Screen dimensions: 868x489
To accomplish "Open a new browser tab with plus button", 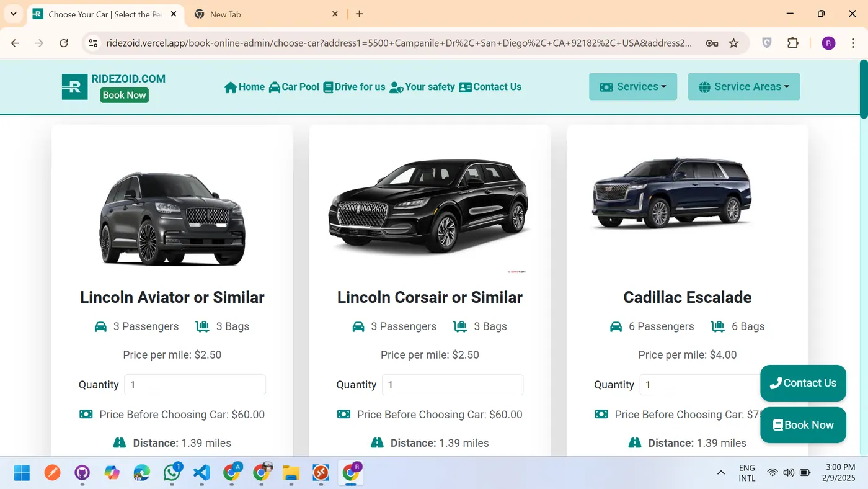I will coord(360,14).
